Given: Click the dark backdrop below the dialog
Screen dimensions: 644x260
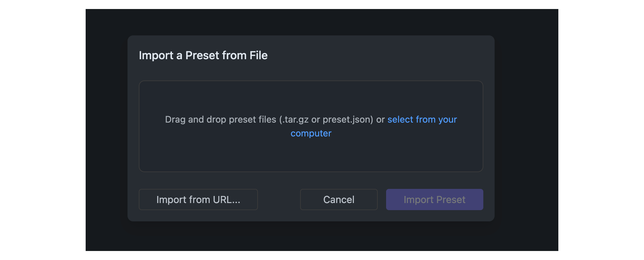Looking at the screenshot, I should (311, 237).
